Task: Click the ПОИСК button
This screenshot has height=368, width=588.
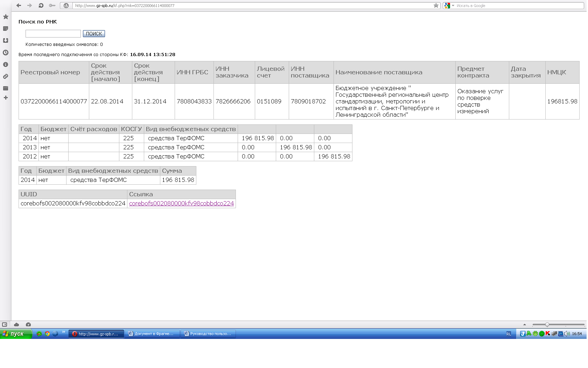Action: pos(94,34)
